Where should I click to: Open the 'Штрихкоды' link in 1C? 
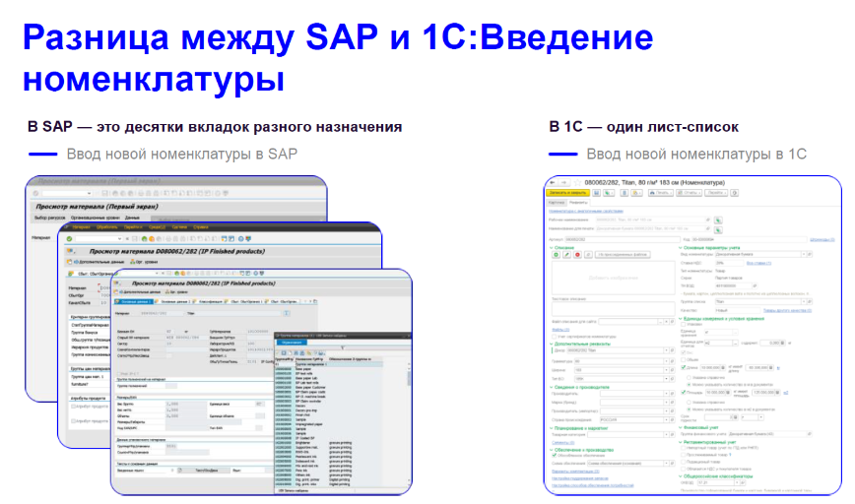coord(822,239)
